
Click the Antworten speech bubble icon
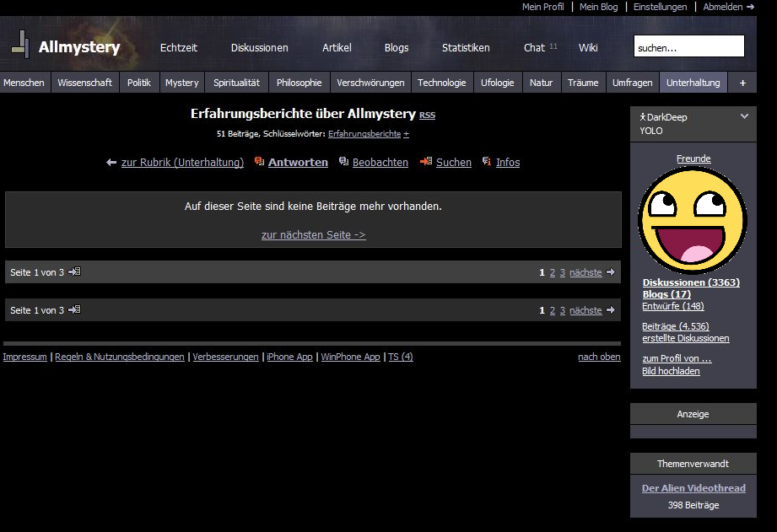[x=259, y=161]
